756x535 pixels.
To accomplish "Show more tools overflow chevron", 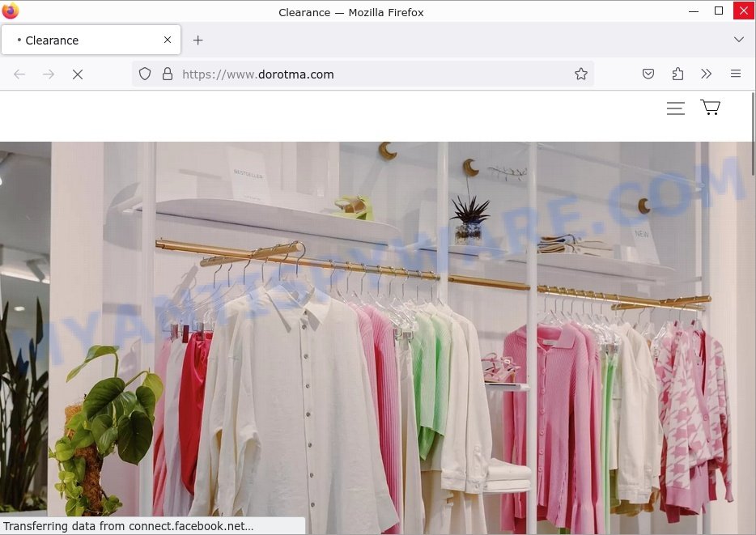I will coord(707,74).
